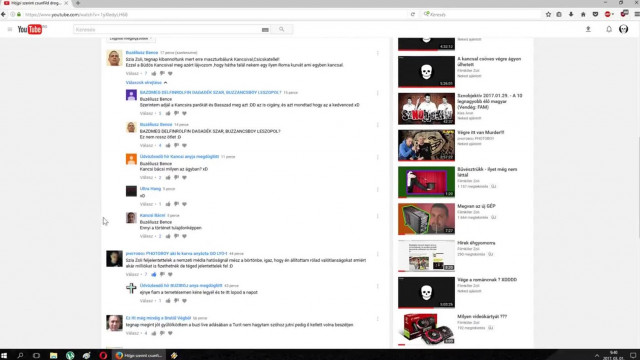This screenshot has height=360, width=640.
Task: Collapse the replies with 'Válaszok elrejtése'
Action: click(x=146, y=82)
